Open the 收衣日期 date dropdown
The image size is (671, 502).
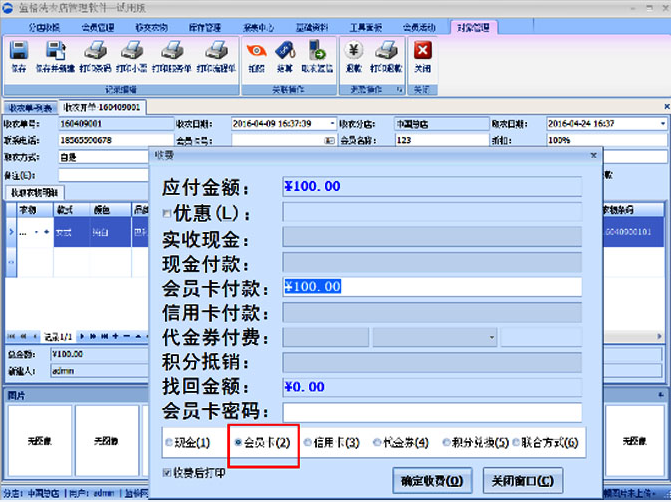pyautogui.click(x=332, y=123)
